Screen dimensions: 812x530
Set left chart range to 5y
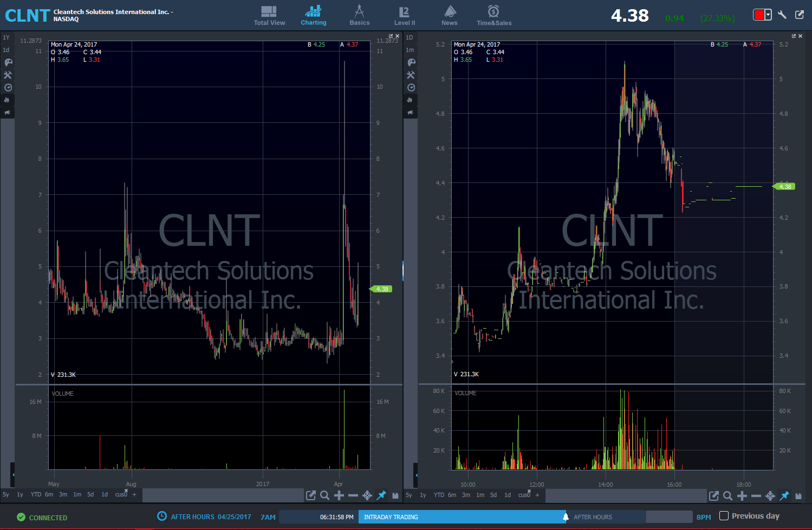(x=6, y=494)
